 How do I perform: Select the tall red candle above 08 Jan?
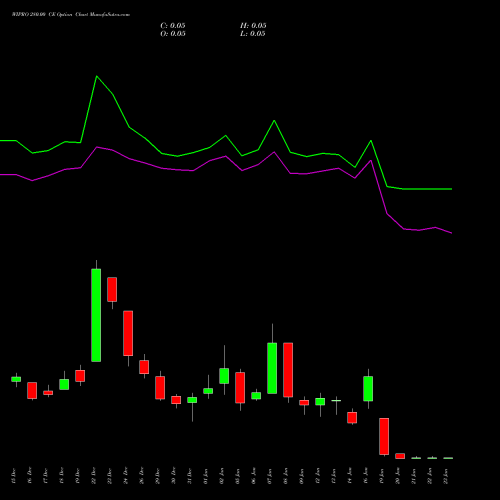click(288, 370)
